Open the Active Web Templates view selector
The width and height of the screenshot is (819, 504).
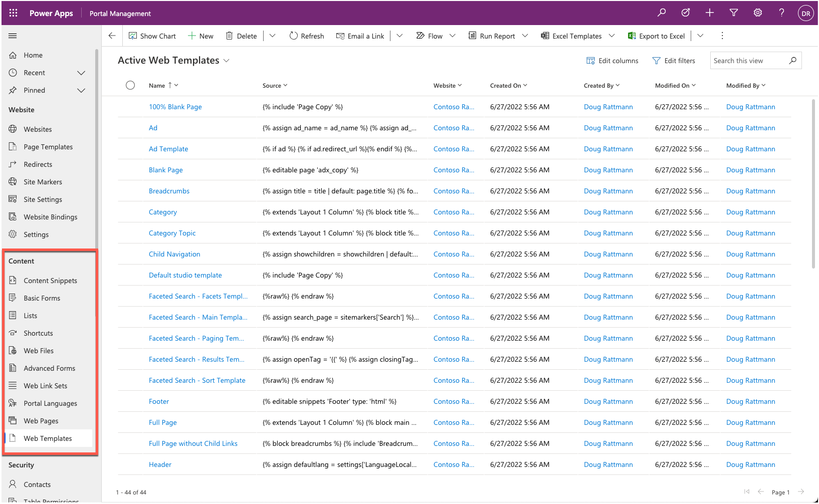(174, 60)
